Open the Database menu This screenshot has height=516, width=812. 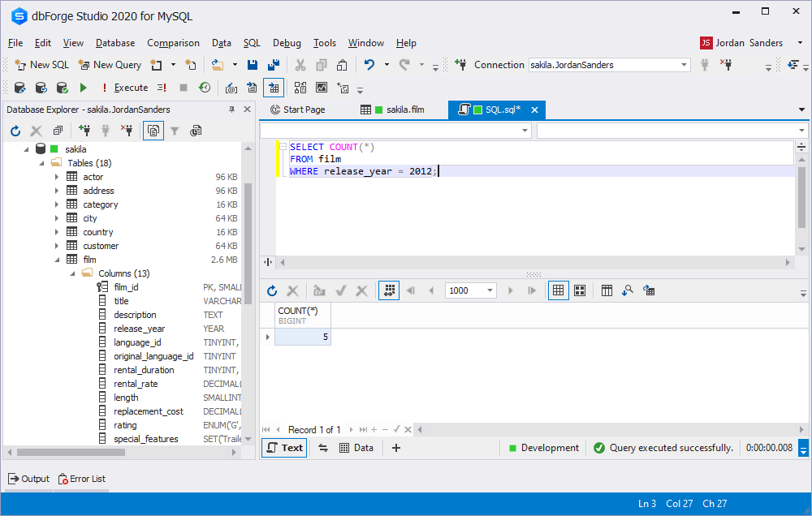click(115, 43)
